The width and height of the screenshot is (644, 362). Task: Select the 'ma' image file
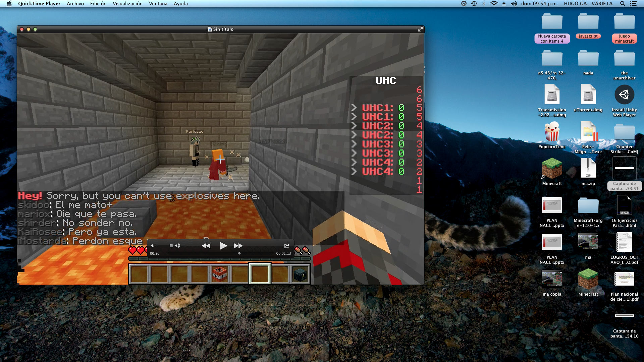pos(588,246)
